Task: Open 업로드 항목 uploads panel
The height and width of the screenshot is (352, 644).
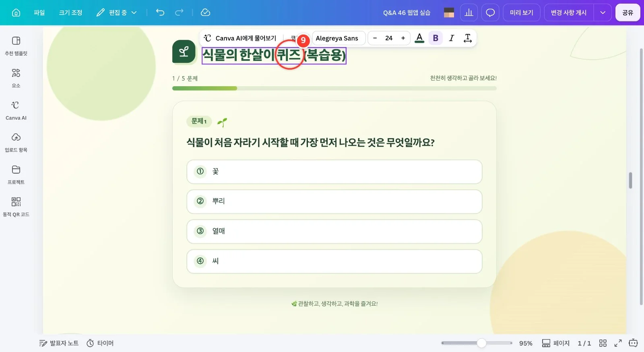Action: [16, 143]
